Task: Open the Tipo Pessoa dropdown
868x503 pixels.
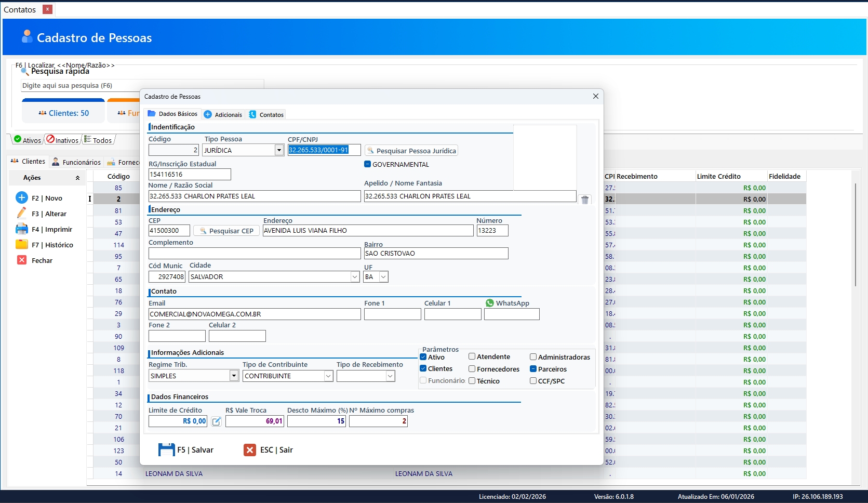Action: 279,150
